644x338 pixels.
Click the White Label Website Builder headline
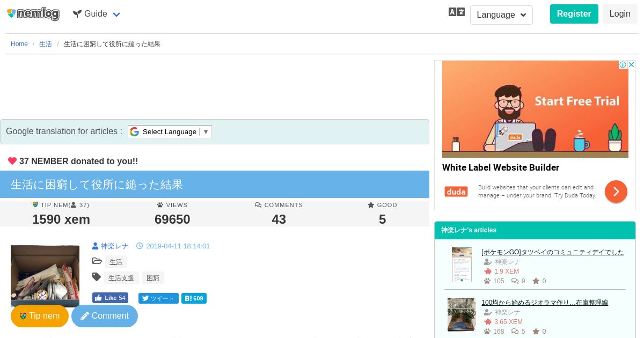501,167
